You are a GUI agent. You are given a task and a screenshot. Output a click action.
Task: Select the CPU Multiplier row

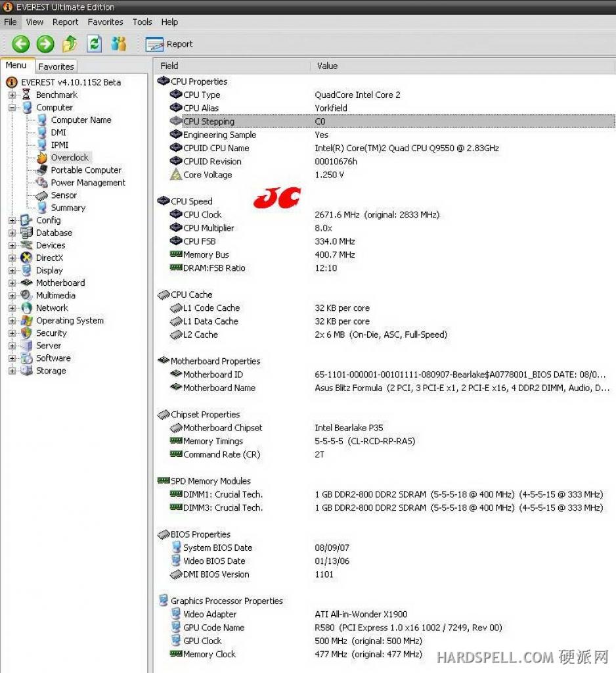point(392,228)
